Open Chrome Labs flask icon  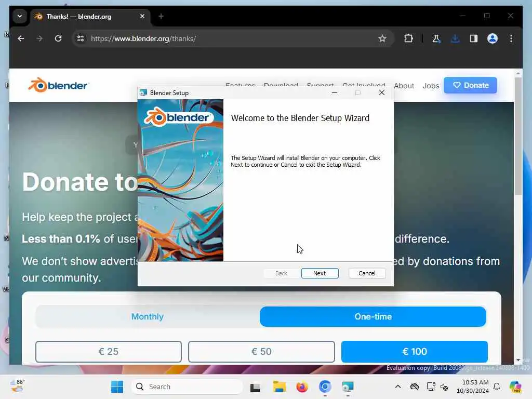[436, 38]
